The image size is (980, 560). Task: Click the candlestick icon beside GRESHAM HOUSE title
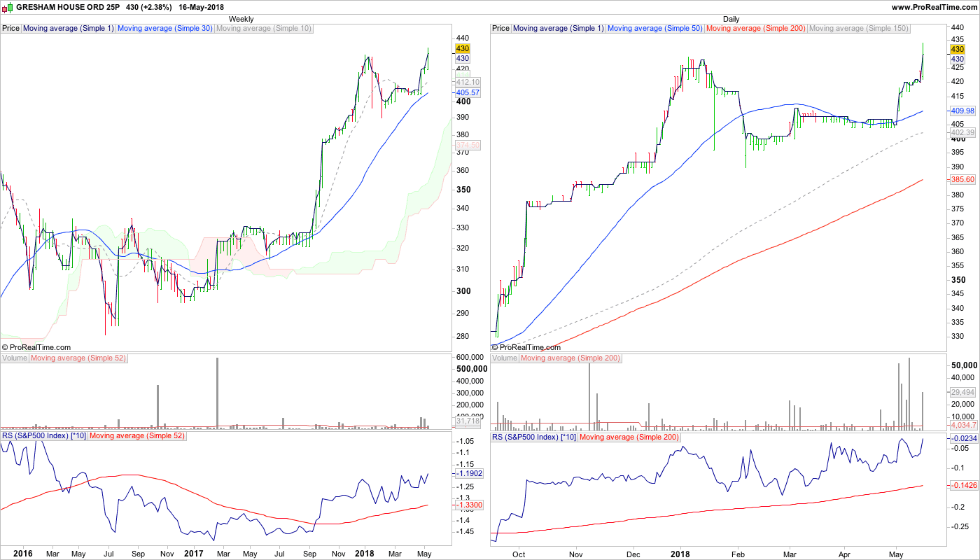[6, 7]
